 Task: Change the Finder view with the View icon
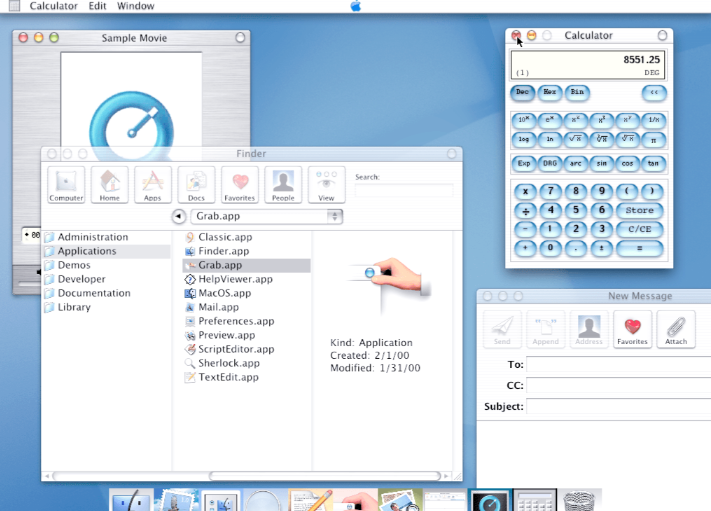point(326,185)
